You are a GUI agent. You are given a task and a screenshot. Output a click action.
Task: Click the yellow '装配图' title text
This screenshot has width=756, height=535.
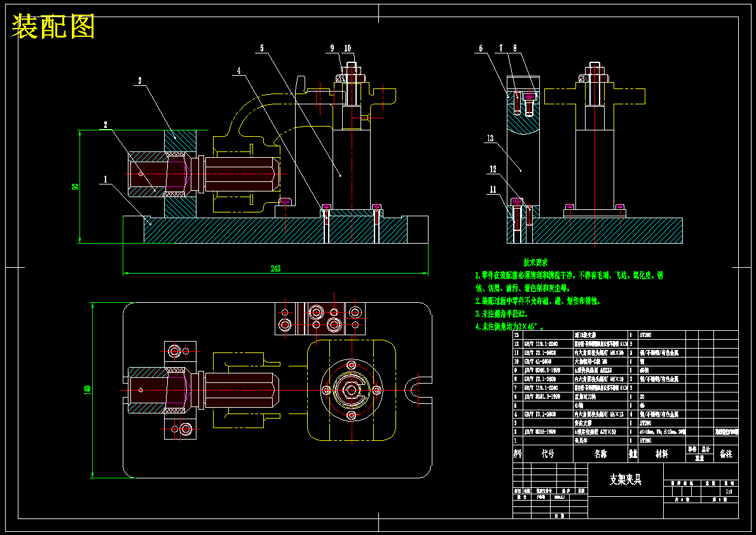53,27
